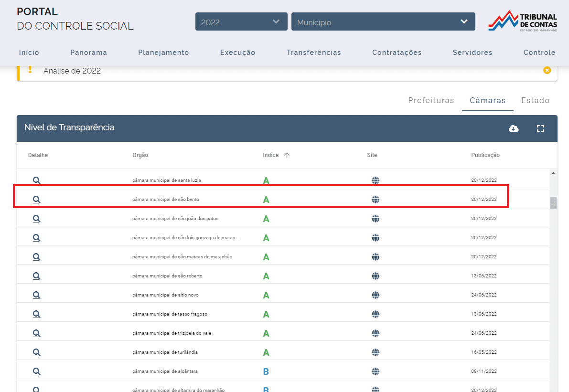
Task: Switch to Prefeituras tab
Action: (x=431, y=100)
